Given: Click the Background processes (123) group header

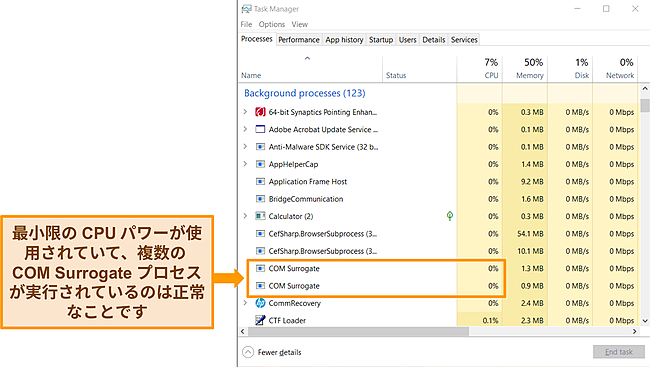Looking at the screenshot, I should click(x=305, y=93).
